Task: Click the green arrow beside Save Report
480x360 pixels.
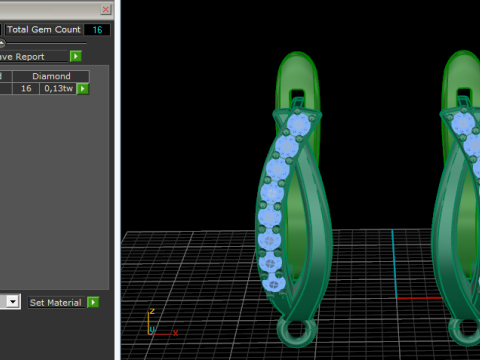Action: point(76,56)
